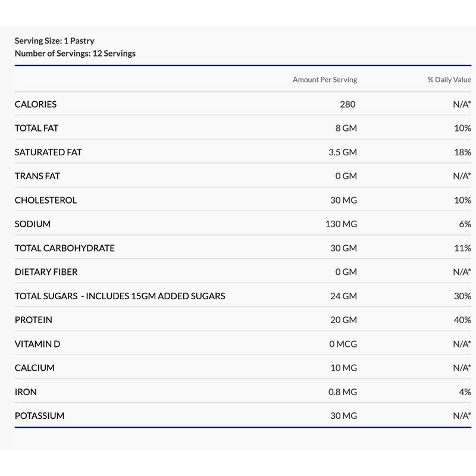Select the TRANS FAT row label

point(37,176)
